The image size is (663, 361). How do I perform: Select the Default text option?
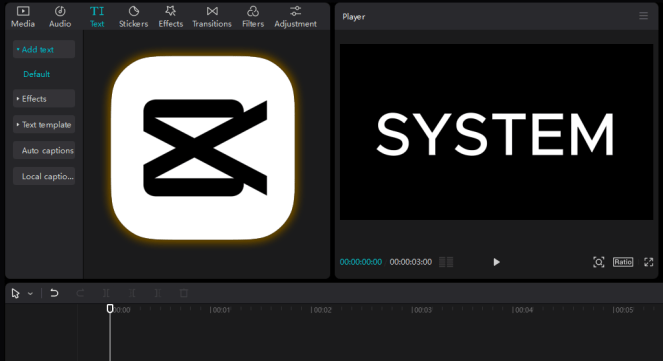coord(36,74)
